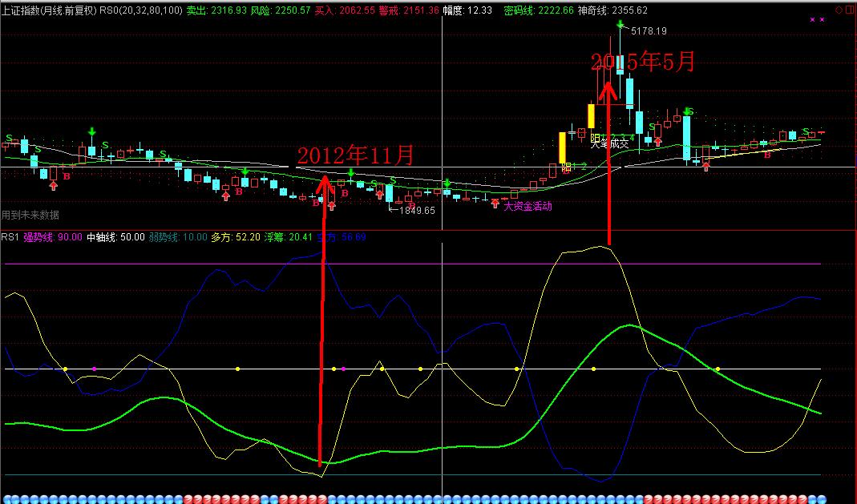Click the 用到未来数据 warning text

tap(30, 216)
